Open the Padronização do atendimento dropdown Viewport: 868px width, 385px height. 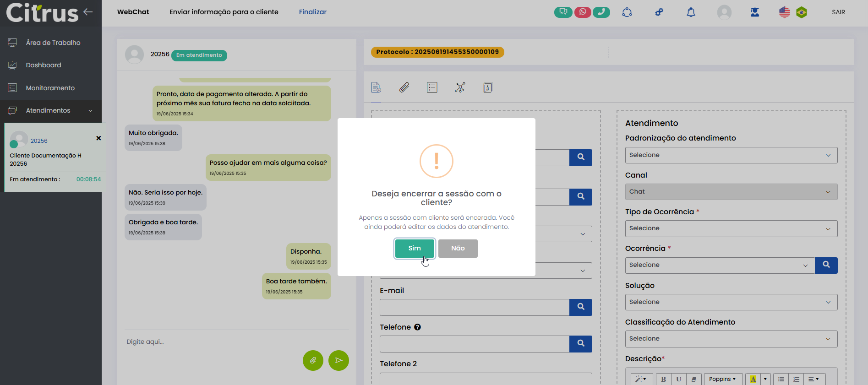click(731, 155)
